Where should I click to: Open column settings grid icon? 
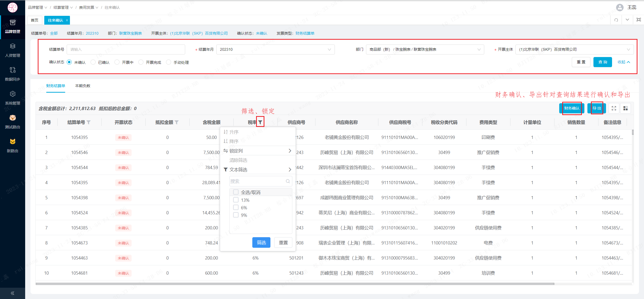pos(625,108)
